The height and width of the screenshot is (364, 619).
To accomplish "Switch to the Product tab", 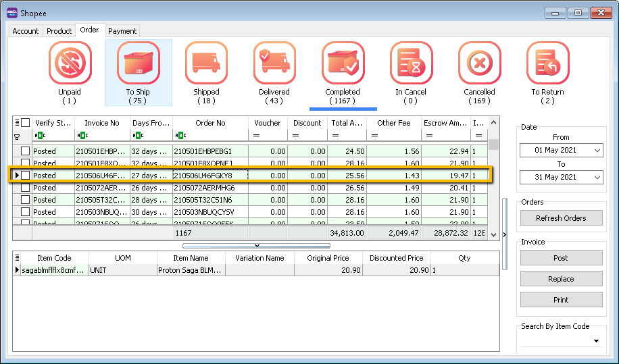I will click(x=59, y=31).
